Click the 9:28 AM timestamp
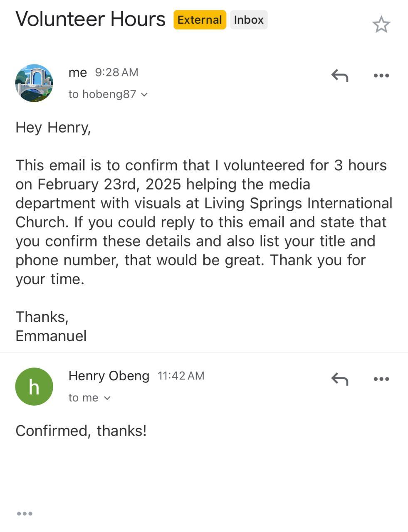This screenshot has height=532, width=408. 116,72
